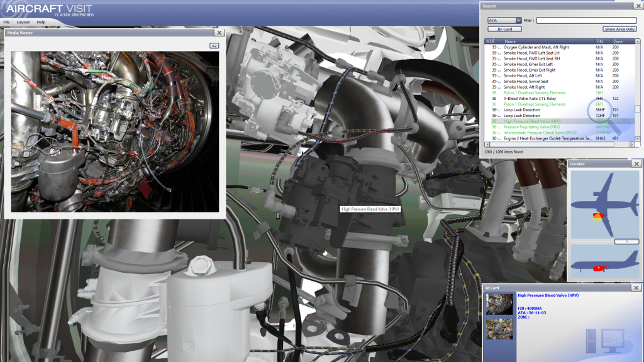Screen dimensions: 644x362
Task: Select Pylon 1 Overheat Sensing Elements 6hf1 row
Action: tap(559, 104)
